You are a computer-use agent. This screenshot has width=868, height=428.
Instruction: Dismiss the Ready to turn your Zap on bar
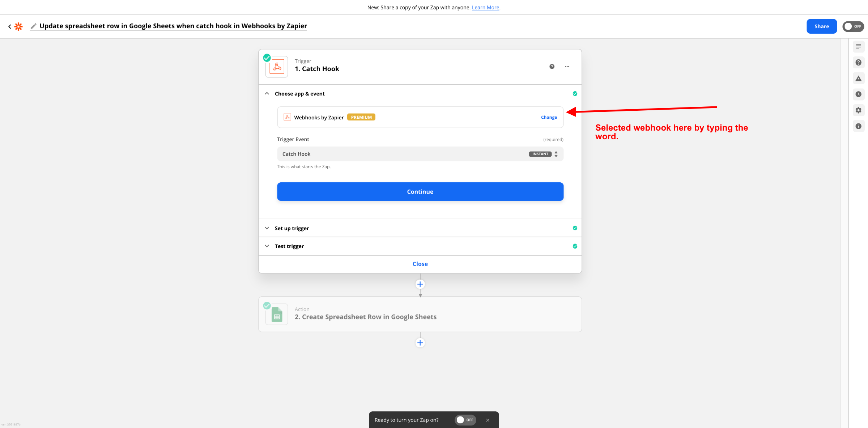click(488, 420)
